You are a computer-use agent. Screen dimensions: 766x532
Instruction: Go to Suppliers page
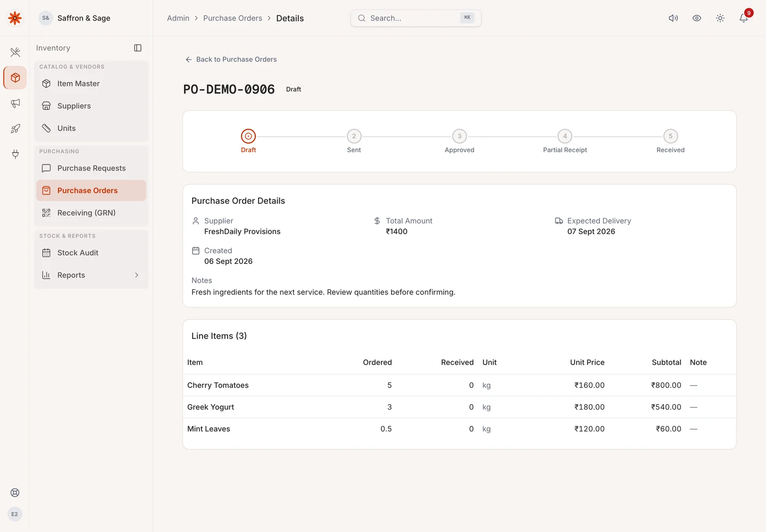point(91,106)
